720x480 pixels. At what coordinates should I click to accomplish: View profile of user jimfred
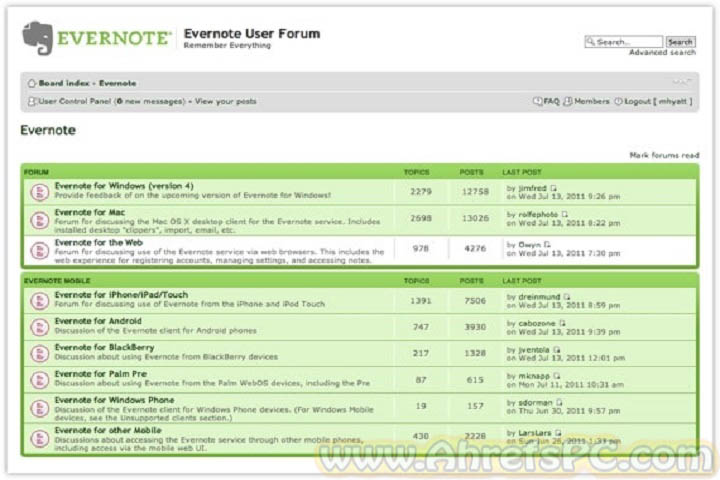tap(532, 188)
